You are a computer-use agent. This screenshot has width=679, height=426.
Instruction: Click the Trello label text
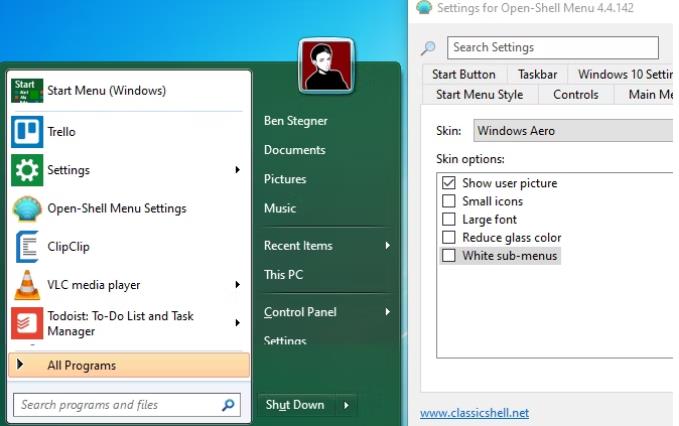click(61, 132)
